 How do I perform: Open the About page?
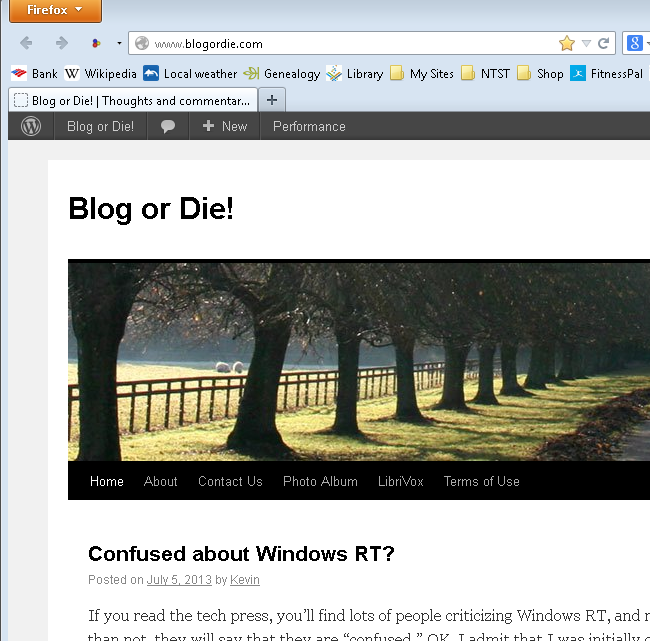pos(160,481)
